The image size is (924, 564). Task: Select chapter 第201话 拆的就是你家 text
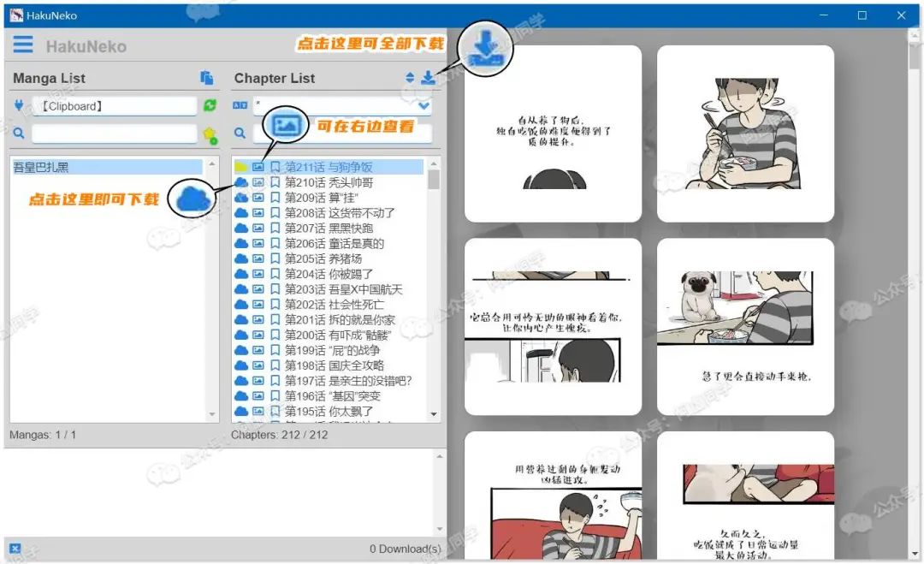click(340, 320)
